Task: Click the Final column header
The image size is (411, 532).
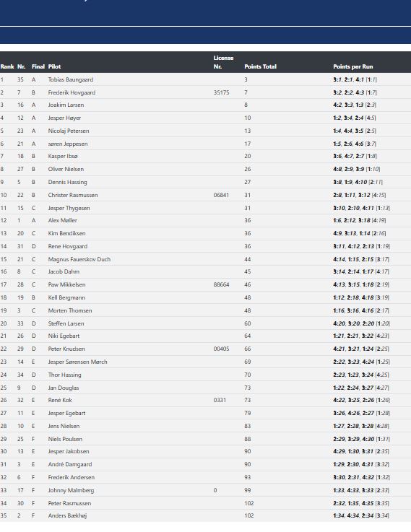Action: (x=38, y=66)
